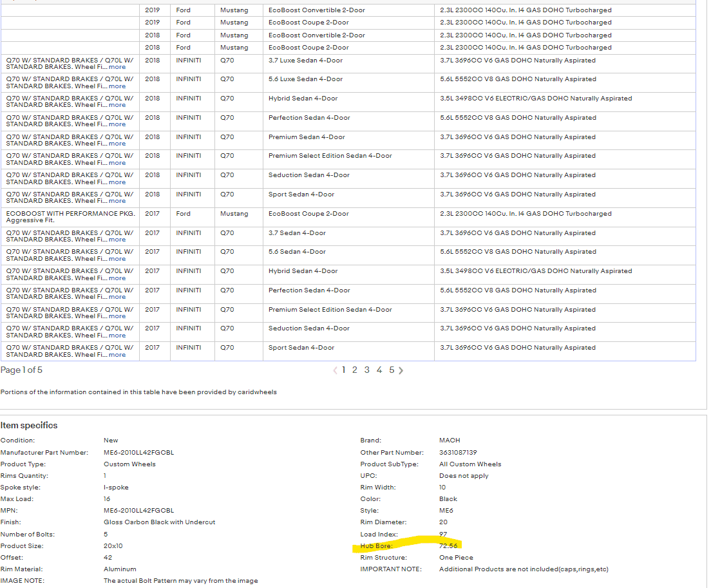711x588 pixels.
Task: Expand notes 'more' for 2018 5.6 Luxe Sedan
Action: tap(117, 86)
